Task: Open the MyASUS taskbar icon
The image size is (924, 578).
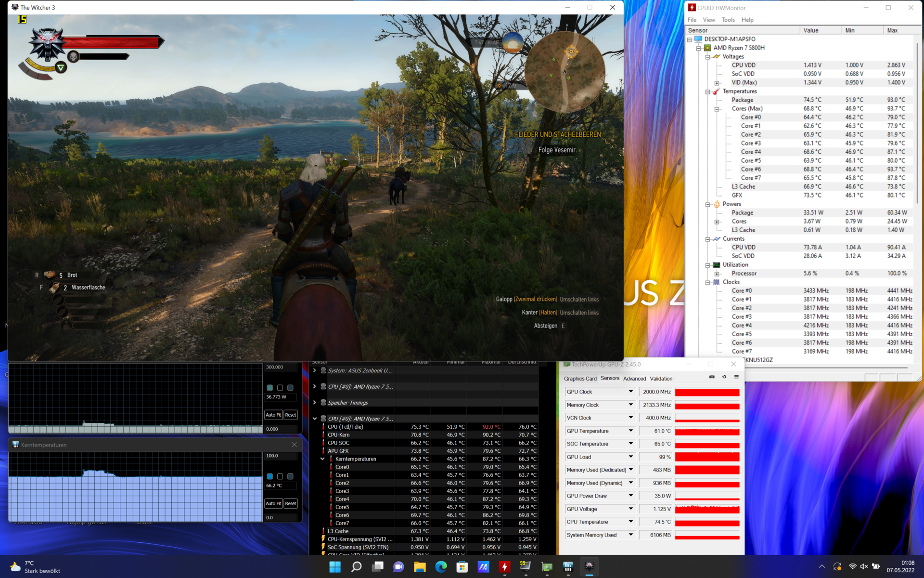Action: (483, 567)
